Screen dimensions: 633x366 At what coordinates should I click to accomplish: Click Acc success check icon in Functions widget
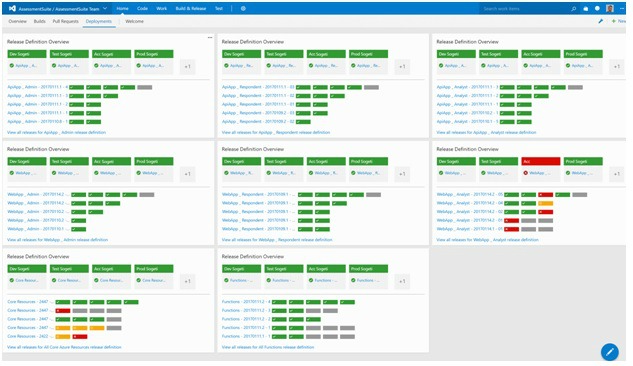(x=311, y=280)
